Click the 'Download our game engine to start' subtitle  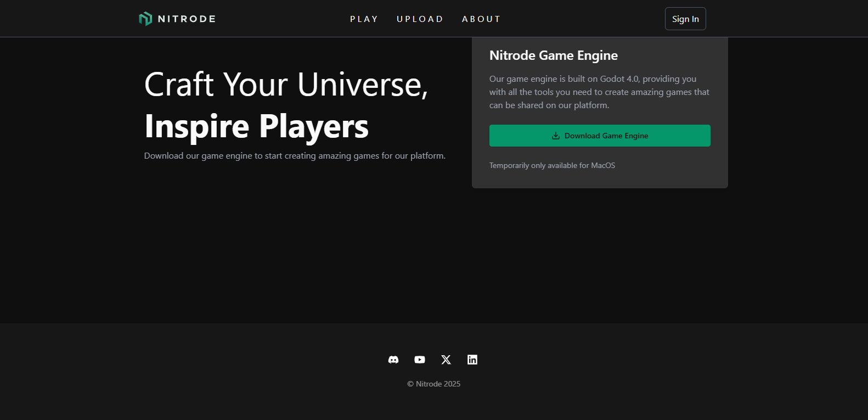pyautogui.click(x=295, y=156)
